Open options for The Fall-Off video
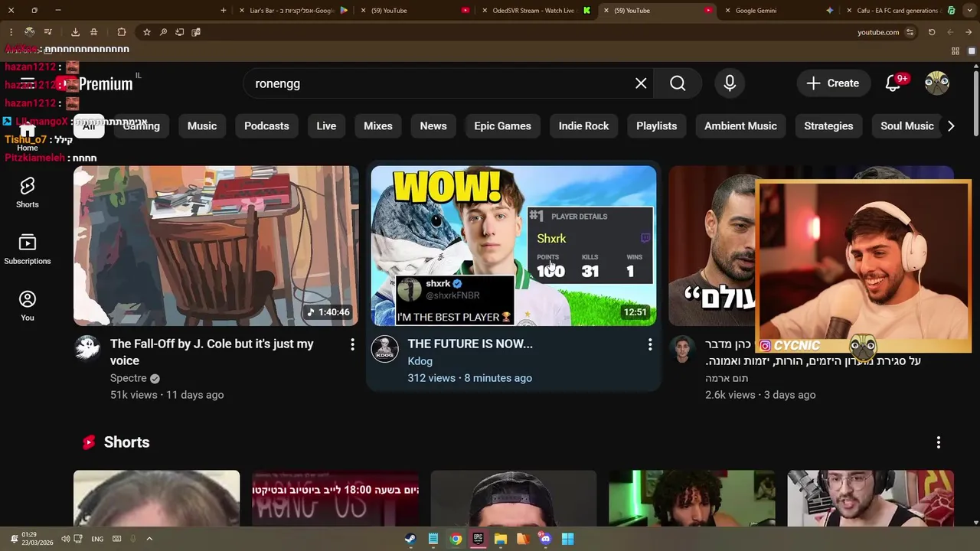Viewport: 980px width, 551px height. (352, 345)
